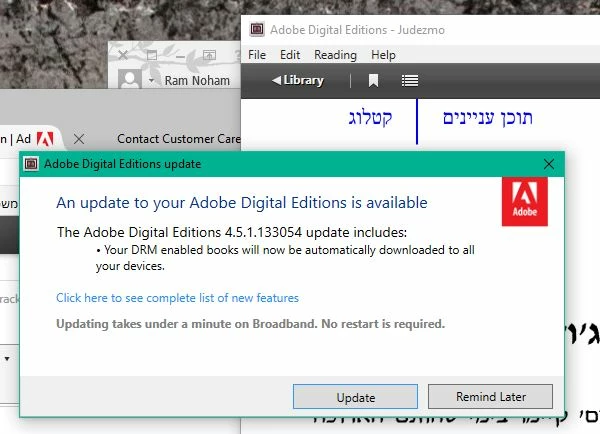Click the heading 'An update to your Adobe Digital Editions is available'
This screenshot has width=600, height=434.
pos(242,202)
